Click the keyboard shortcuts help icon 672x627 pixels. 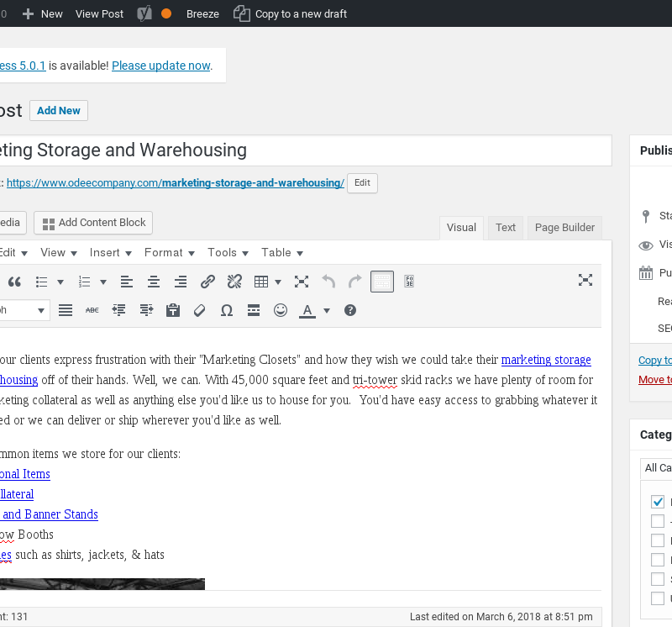(350, 310)
